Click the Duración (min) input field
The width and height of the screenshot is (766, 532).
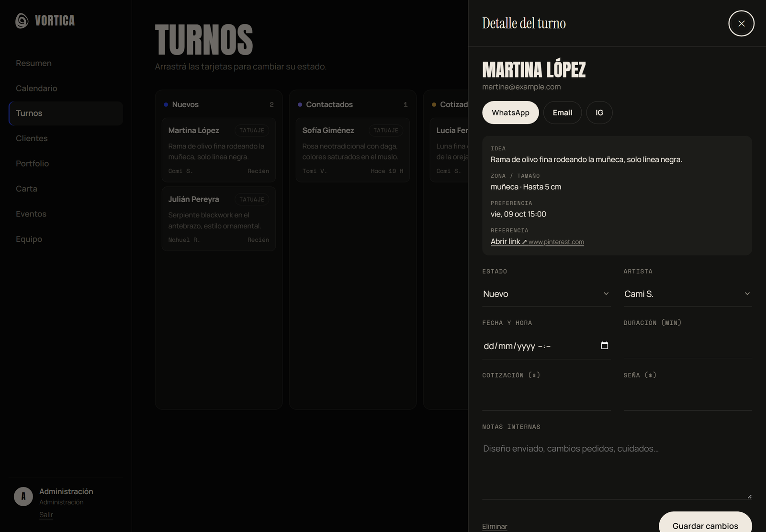(687, 346)
